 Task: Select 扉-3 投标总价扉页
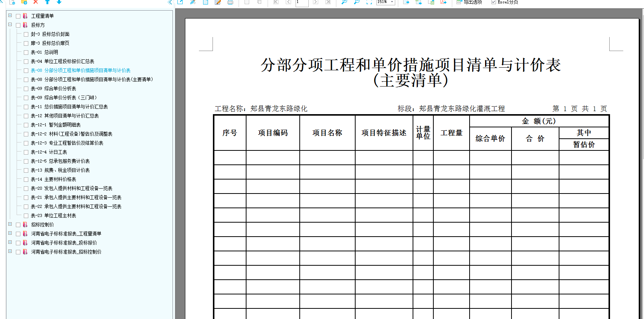pos(50,43)
